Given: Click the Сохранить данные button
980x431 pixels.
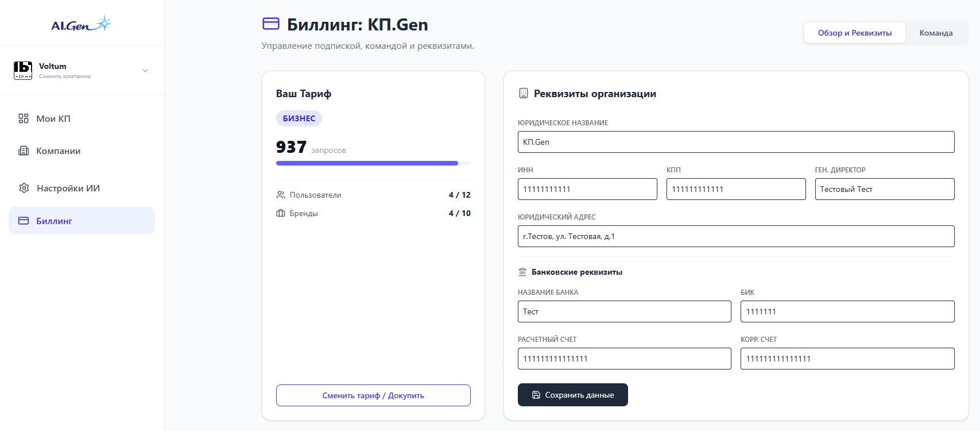Looking at the screenshot, I should [573, 395].
